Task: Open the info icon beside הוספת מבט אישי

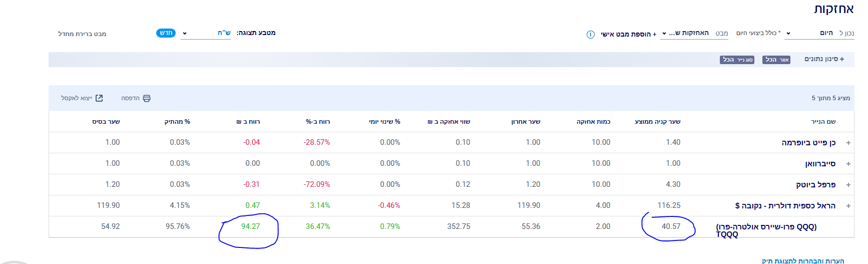Action: point(591,35)
